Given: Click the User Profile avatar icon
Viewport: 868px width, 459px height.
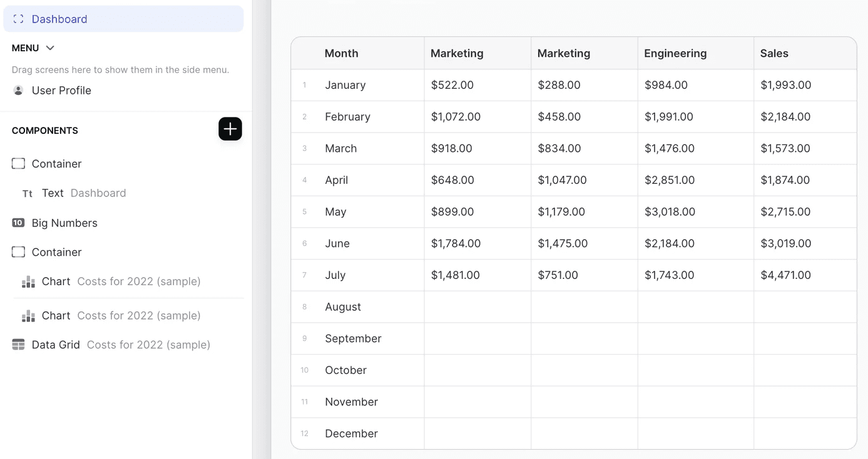Looking at the screenshot, I should (x=18, y=91).
